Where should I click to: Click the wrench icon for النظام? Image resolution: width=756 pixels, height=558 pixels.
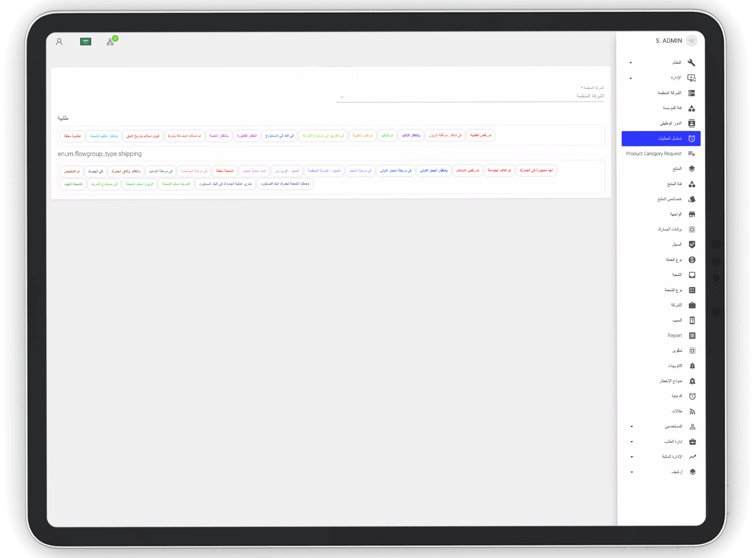(x=691, y=63)
